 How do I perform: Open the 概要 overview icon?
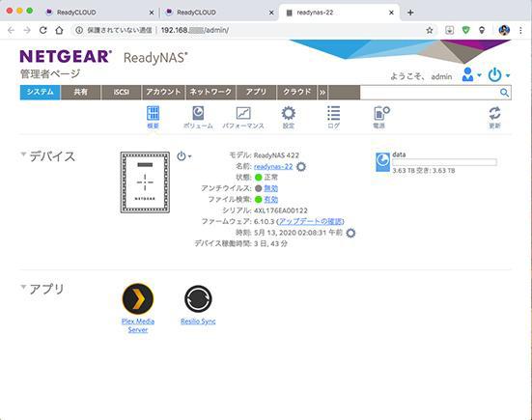(153, 117)
